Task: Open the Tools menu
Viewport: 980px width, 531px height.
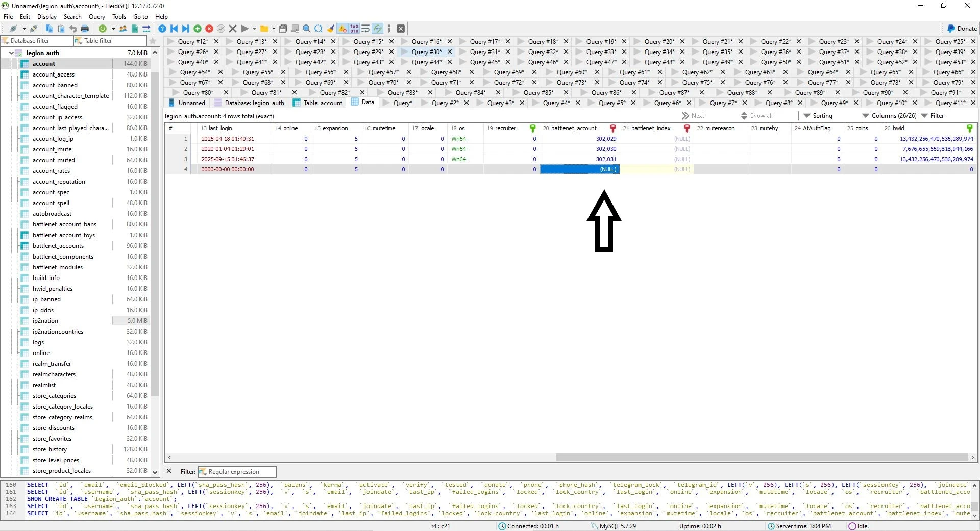Action: [119, 16]
